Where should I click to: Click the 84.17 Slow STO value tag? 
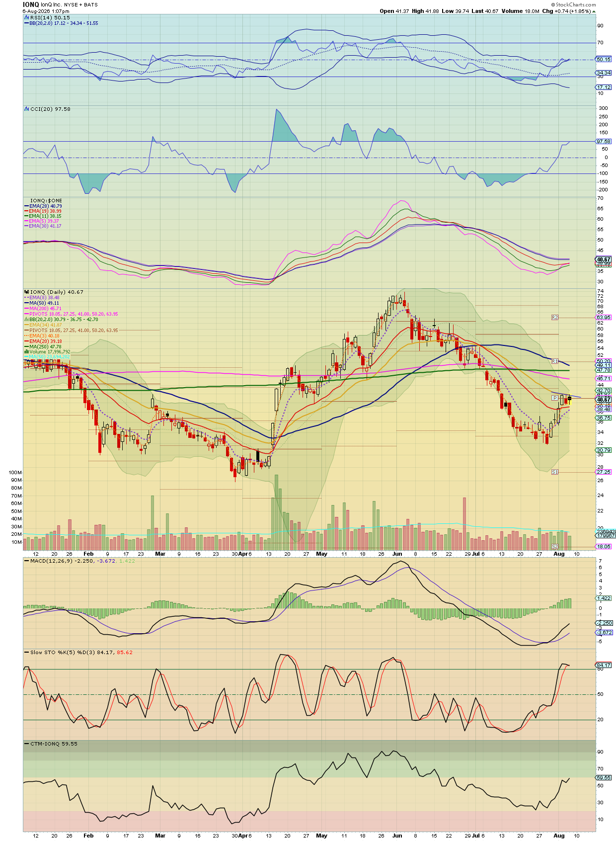pyautogui.click(x=604, y=665)
